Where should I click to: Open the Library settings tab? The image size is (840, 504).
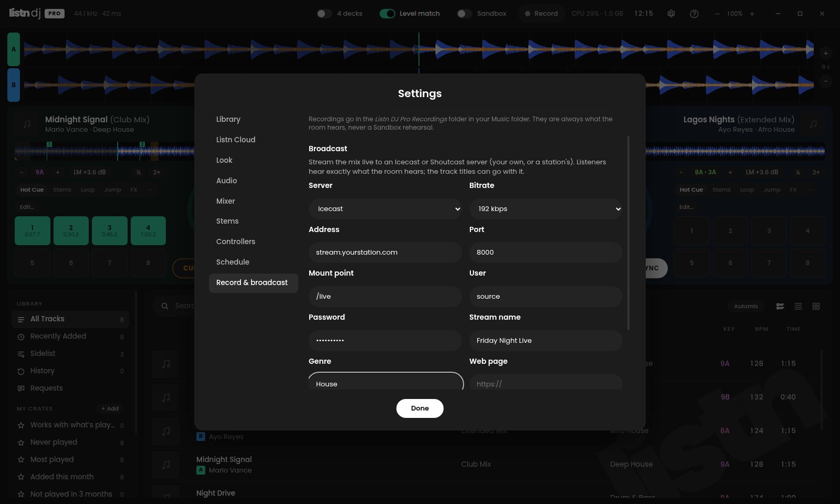254,119
